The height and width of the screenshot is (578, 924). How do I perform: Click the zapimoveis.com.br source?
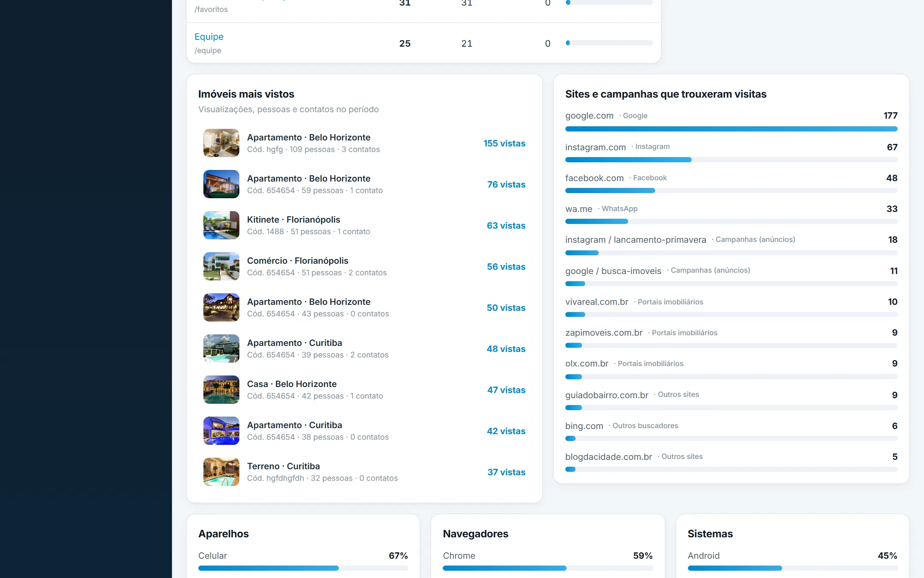click(x=731, y=338)
